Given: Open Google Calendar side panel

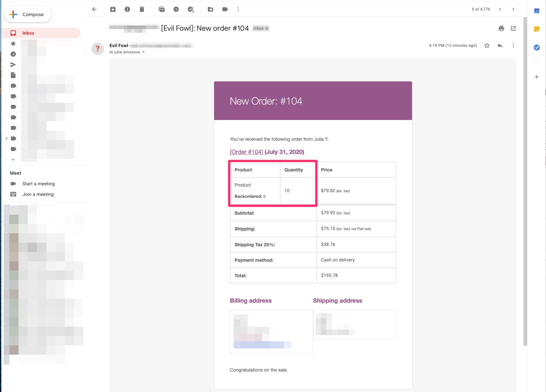Looking at the screenshot, I should pos(537,11).
